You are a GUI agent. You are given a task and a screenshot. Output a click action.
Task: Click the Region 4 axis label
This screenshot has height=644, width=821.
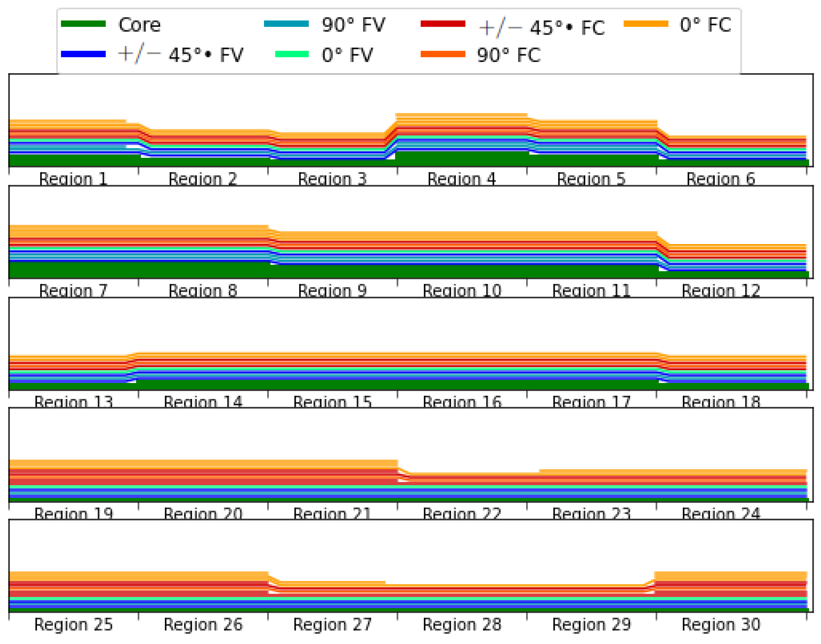(x=461, y=179)
